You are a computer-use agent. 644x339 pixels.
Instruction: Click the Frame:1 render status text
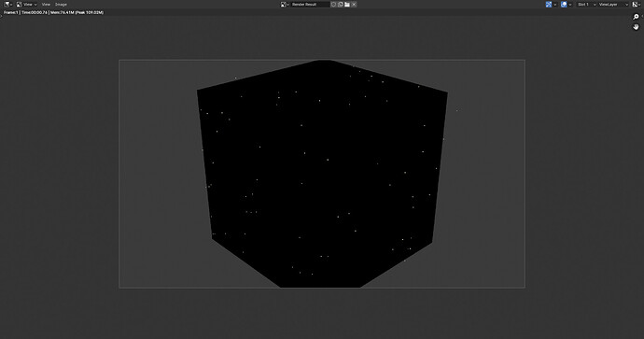point(53,12)
